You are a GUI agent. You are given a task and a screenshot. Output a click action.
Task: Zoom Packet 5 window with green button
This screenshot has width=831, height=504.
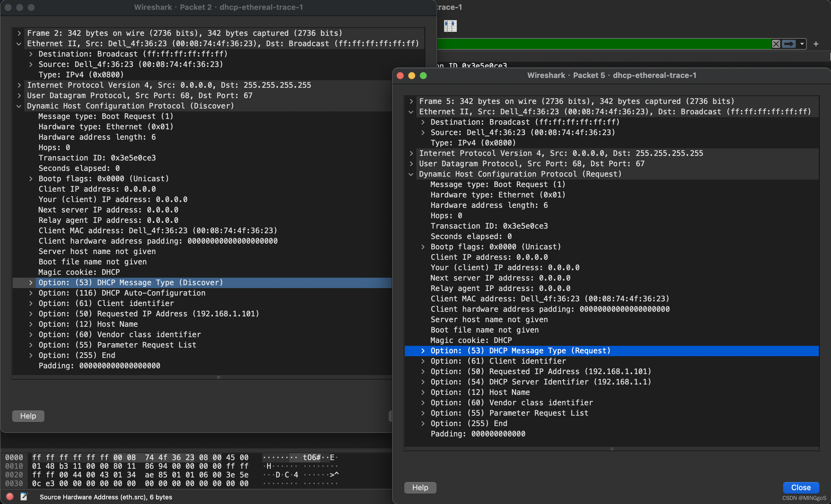click(x=423, y=76)
